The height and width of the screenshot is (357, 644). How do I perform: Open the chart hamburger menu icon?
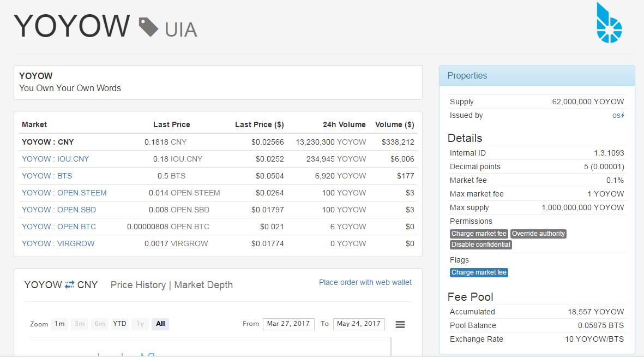point(400,324)
